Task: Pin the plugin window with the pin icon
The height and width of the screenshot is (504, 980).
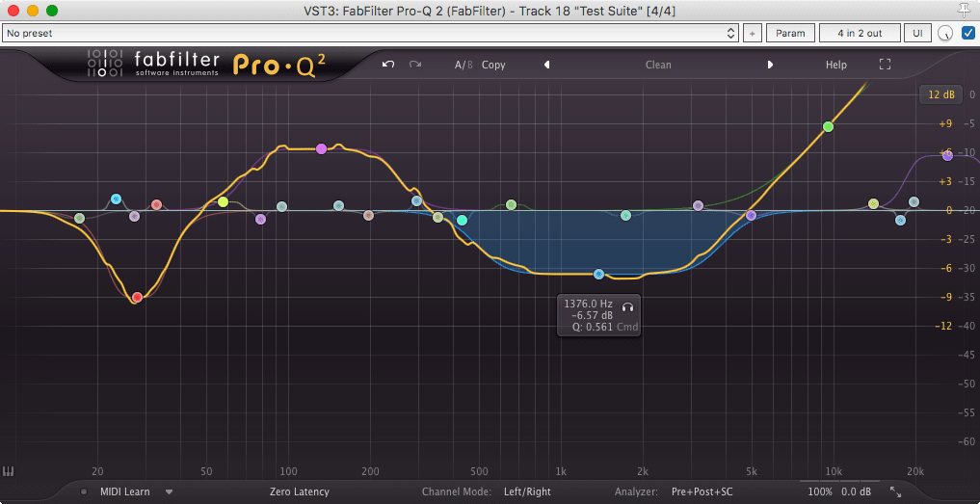Action: pyautogui.click(x=967, y=10)
